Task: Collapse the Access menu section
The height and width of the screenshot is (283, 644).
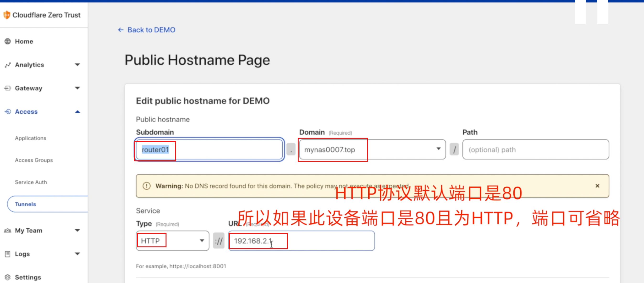Action: [77, 111]
